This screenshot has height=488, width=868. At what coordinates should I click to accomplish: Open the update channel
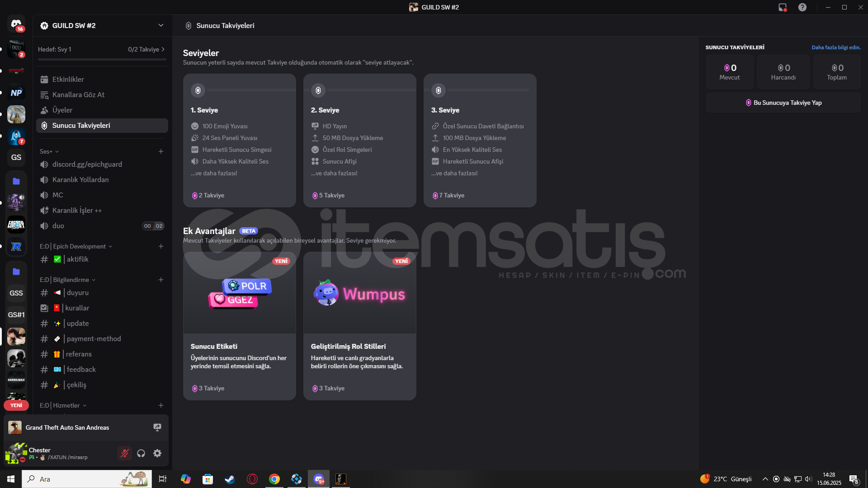(102, 323)
